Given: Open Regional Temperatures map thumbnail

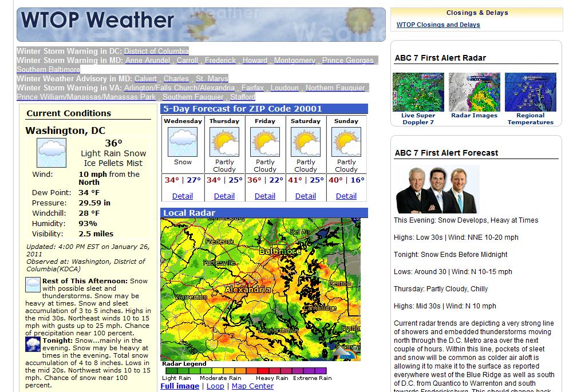Looking at the screenshot, I should (530, 92).
